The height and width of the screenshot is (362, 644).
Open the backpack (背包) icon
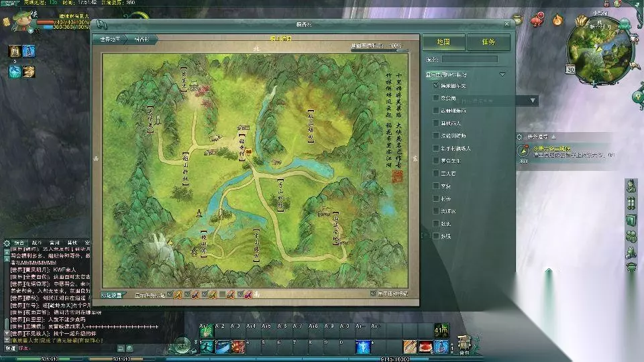pos(464,345)
